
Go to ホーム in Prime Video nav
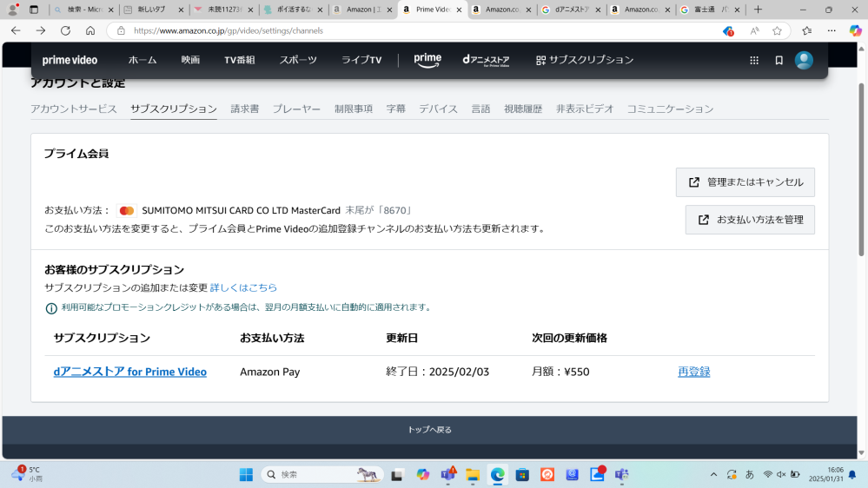(142, 60)
